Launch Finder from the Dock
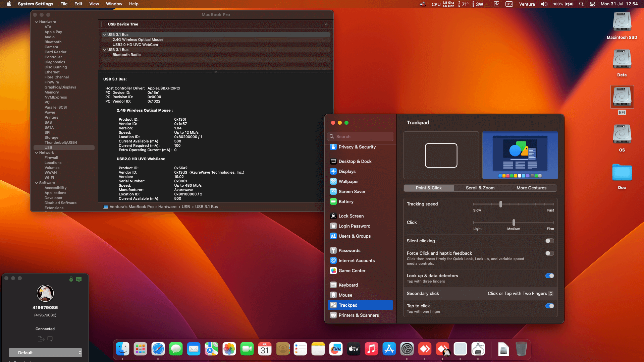Screen dimensions: 644x362 [122, 349]
